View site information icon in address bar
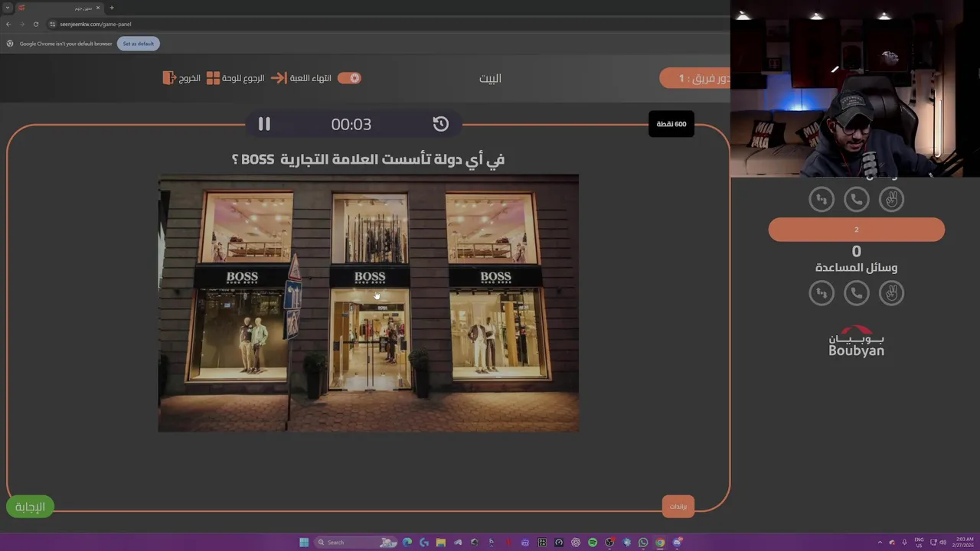The image size is (980, 551). (52, 24)
